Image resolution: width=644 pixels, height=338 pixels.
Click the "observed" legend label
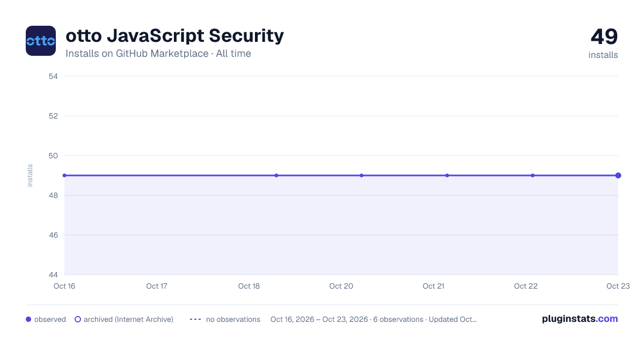(x=50, y=319)
